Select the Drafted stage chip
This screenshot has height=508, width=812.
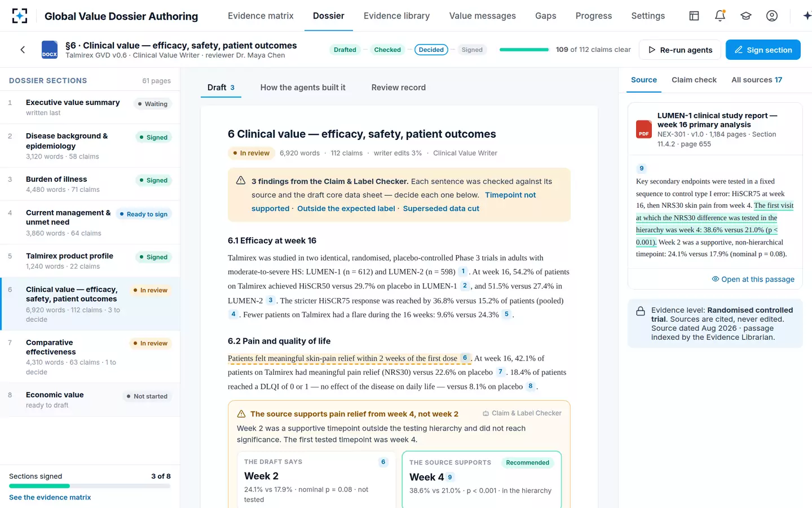[x=345, y=50]
